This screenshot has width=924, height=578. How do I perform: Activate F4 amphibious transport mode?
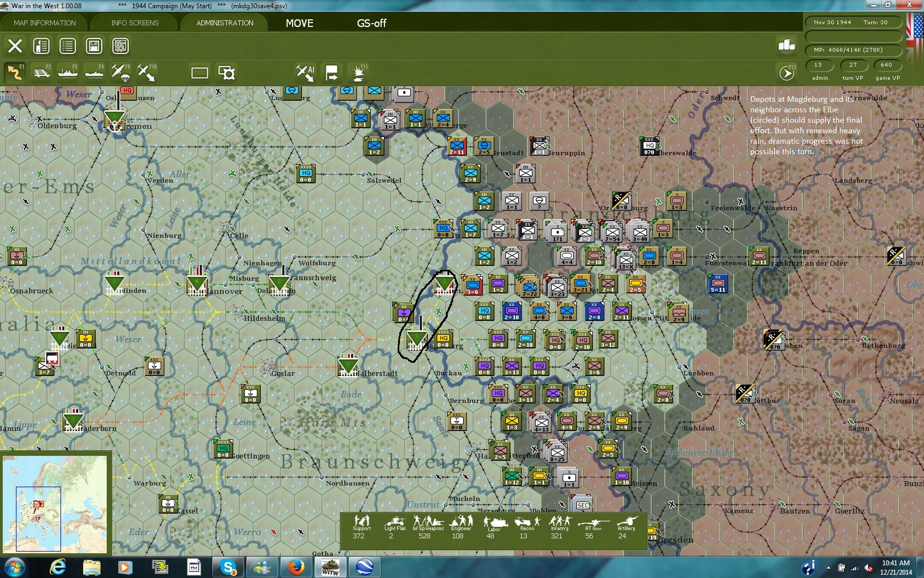[x=94, y=72]
